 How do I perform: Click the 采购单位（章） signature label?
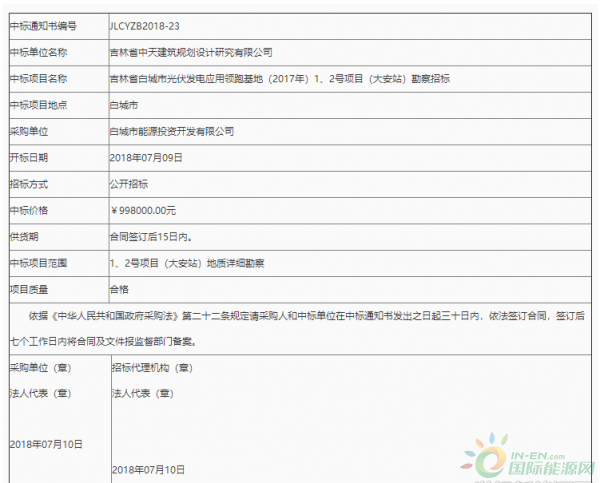(x=38, y=369)
